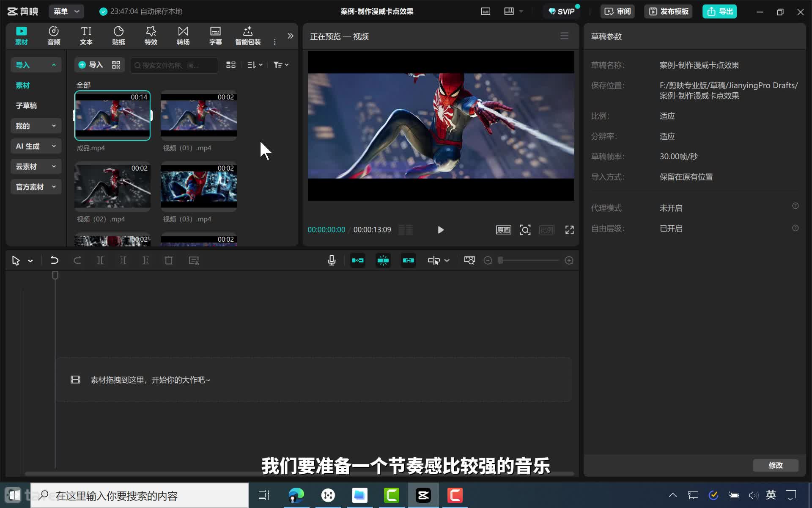Click the delete clip icon
The height and width of the screenshot is (508, 812).
169,260
